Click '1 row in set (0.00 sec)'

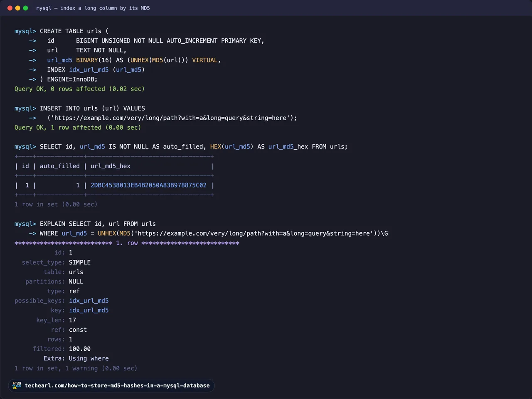[56, 204]
